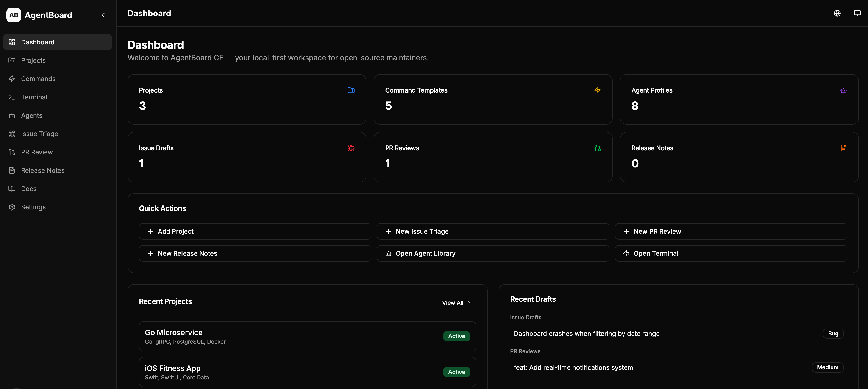This screenshot has width=868, height=389.
Task: Start a New Issue Triage
Action: (x=493, y=232)
